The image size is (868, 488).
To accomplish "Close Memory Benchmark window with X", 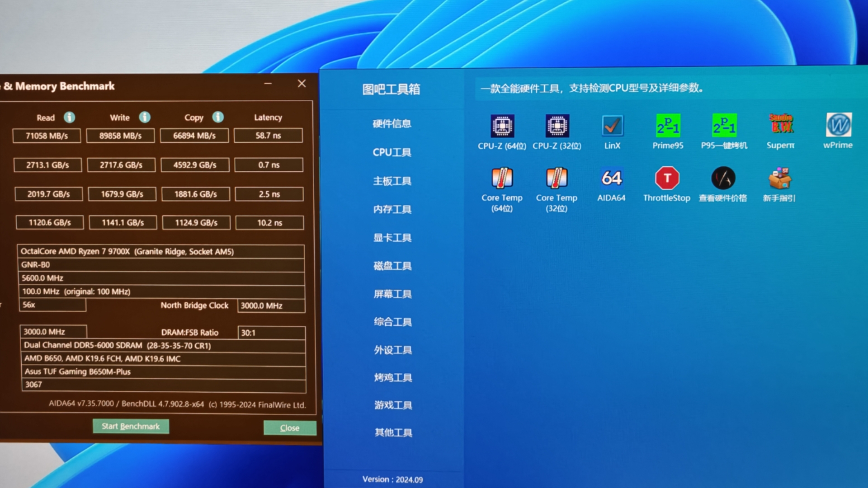I will click(302, 84).
